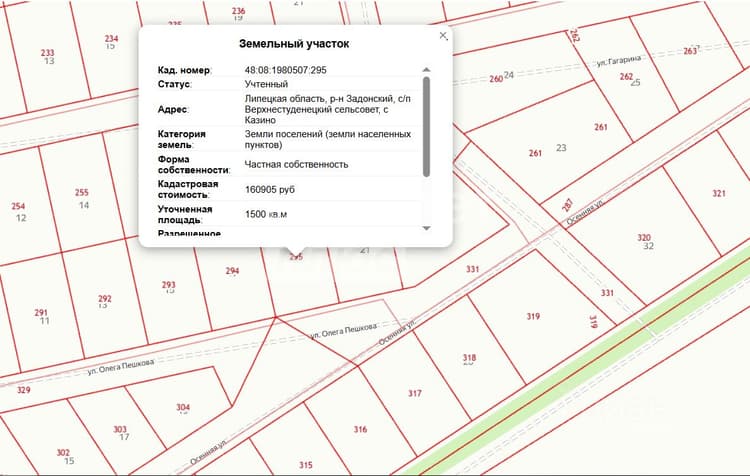The width and height of the screenshot is (750, 476).
Task: Select parcel 318 on the map
Action: [x=469, y=357]
